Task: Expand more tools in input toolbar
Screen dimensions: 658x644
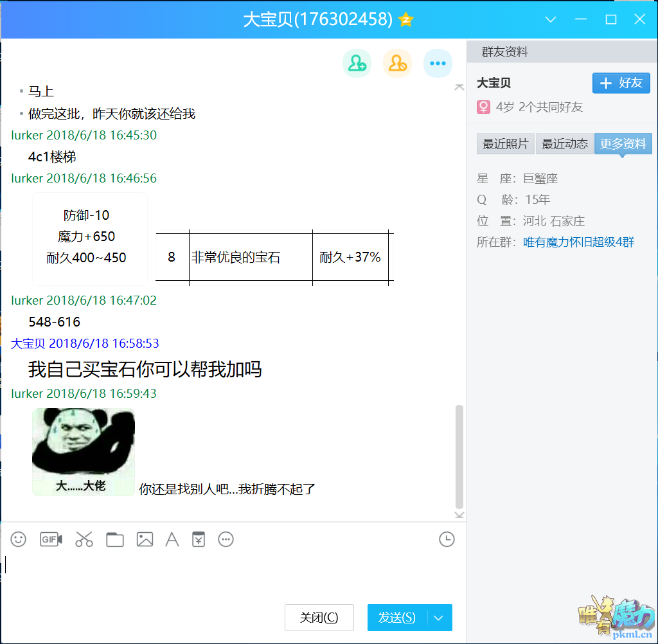Action: click(226, 539)
